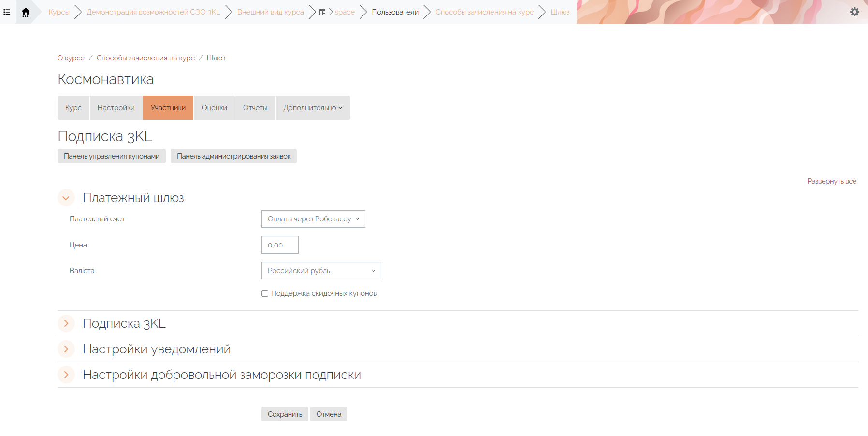Enable Поддержка скидочных купонов checkbox
The height and width of the screenshot is (436, 868).
tap(265, 293)
